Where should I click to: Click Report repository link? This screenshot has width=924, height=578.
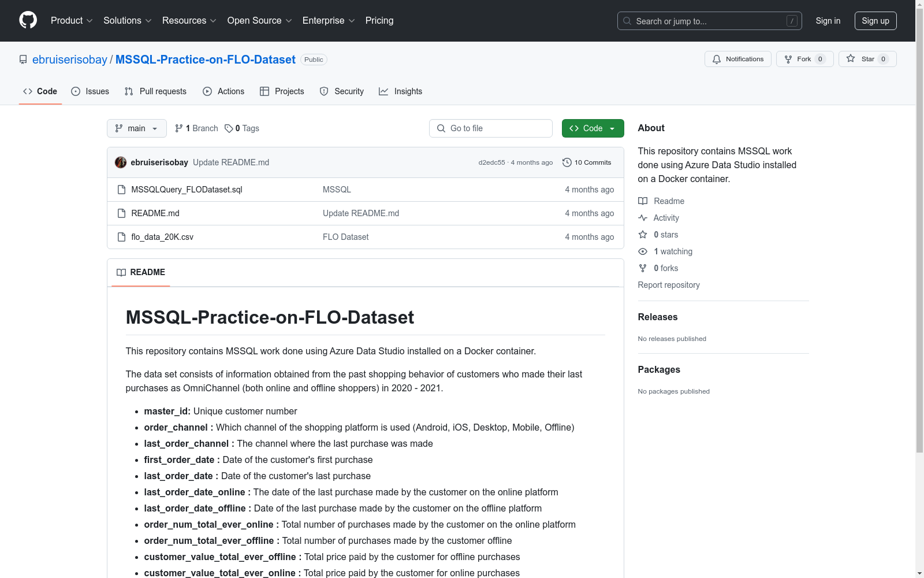point(669,285)
